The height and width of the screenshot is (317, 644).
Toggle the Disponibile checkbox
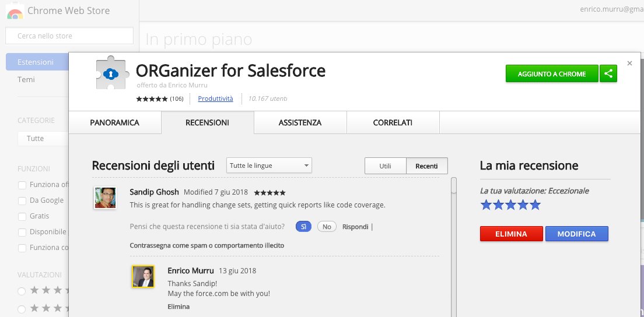pyautogui.click(x=22, y=232)
